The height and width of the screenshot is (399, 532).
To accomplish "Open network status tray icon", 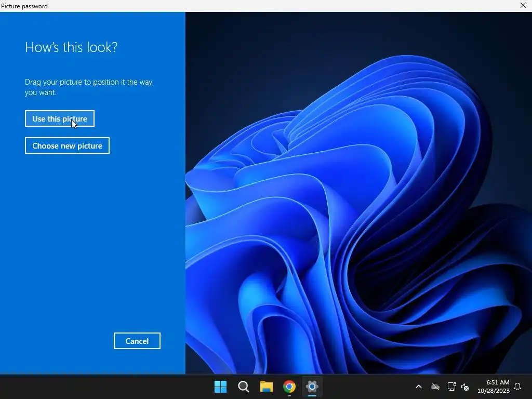I will [451, 387].
